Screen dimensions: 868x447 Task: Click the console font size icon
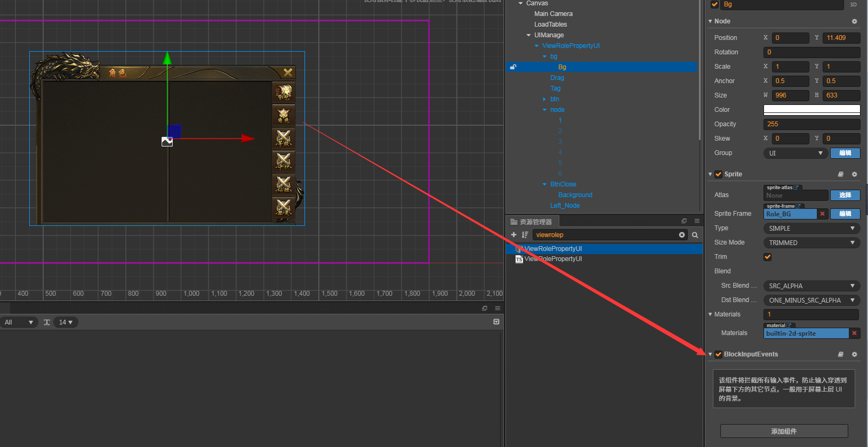click(47, 322)
